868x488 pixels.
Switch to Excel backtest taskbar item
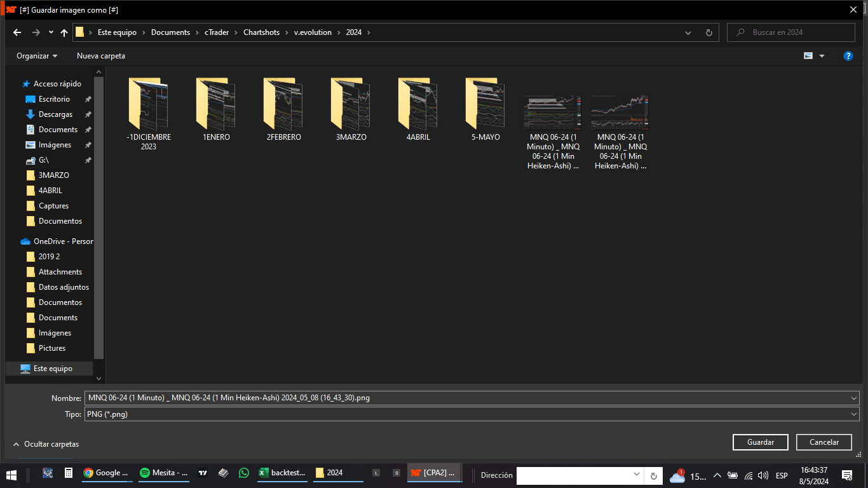click(x=283, y=473)
